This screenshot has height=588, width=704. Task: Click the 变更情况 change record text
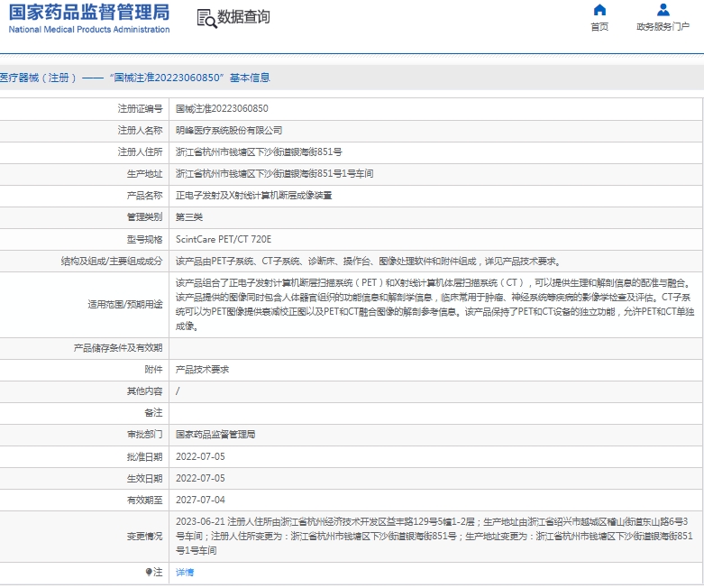(434, 536)
